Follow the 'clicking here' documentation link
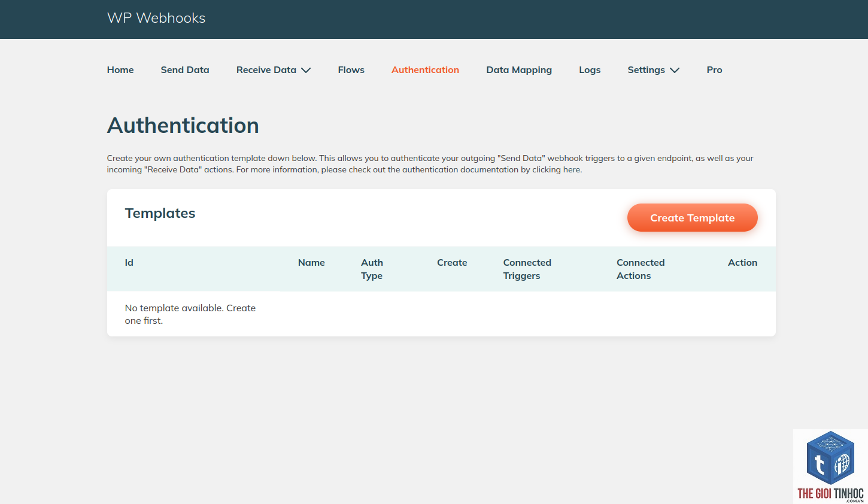 pyautogui.click(x=557, y=170)
